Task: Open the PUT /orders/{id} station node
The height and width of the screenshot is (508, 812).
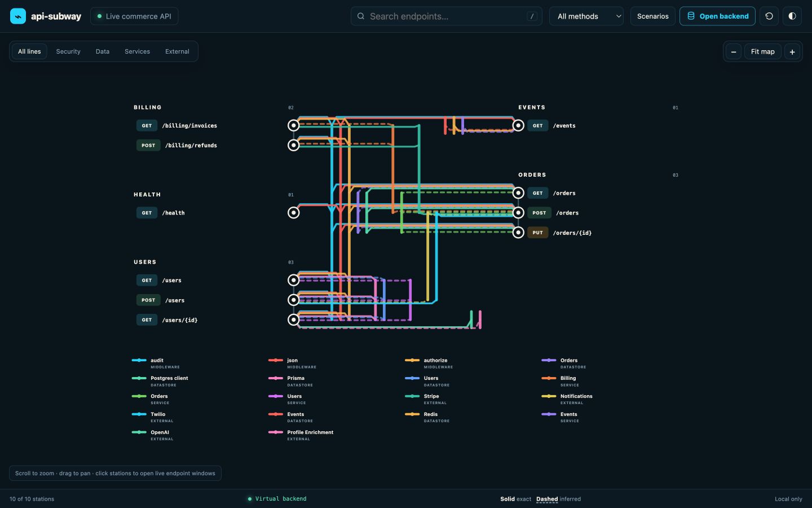Action: (518, 233)
